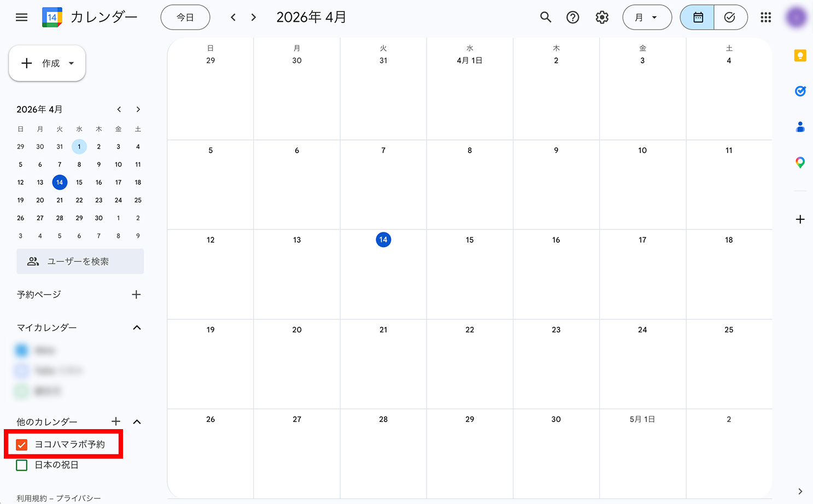The width and height of the screenshot is (813, 504).
Task: Open Google Tasks side panel icon
Action: point(800,91)
